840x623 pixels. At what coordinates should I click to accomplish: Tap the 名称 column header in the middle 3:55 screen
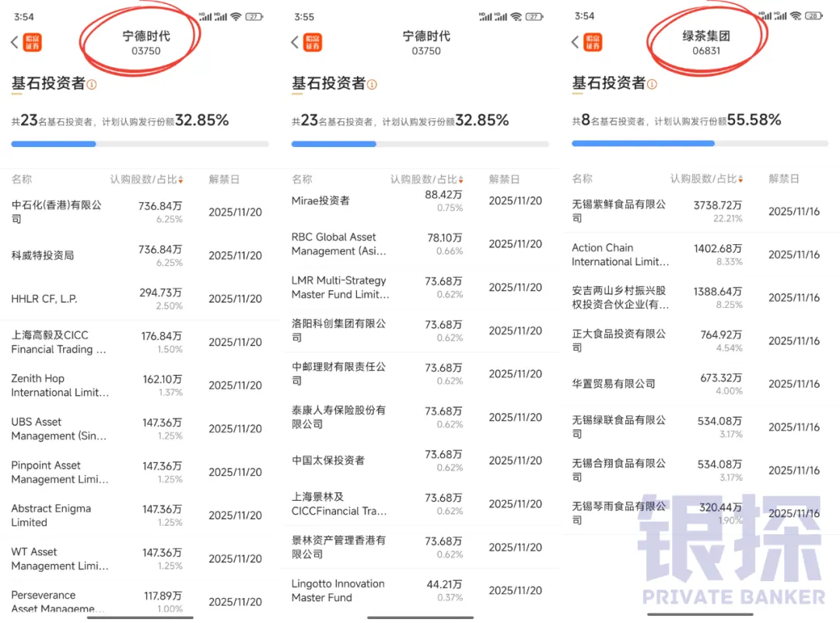pyautogui.click(x=302, y=180)
